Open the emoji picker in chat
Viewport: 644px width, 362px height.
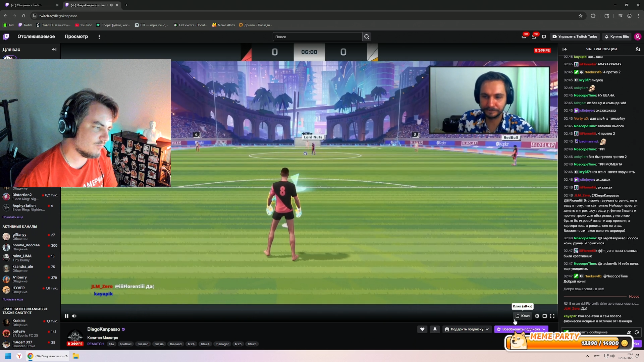pyautogui.click(x=637, y=333)
